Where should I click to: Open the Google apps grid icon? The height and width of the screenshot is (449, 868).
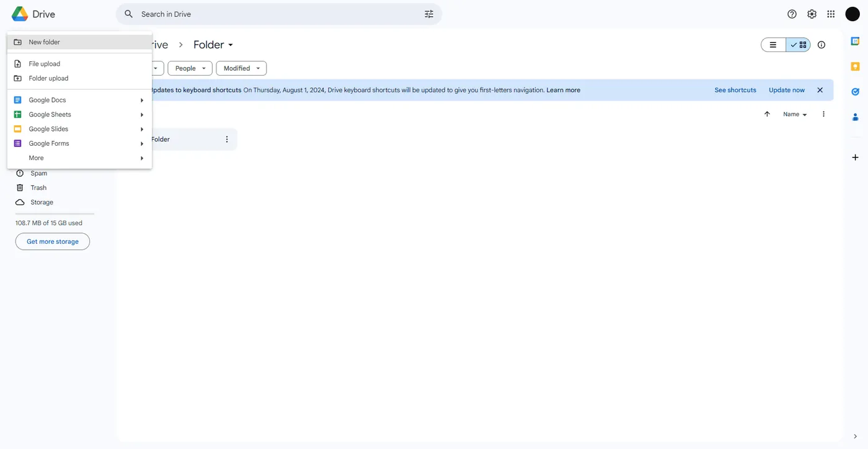click(x=831, y=14)
